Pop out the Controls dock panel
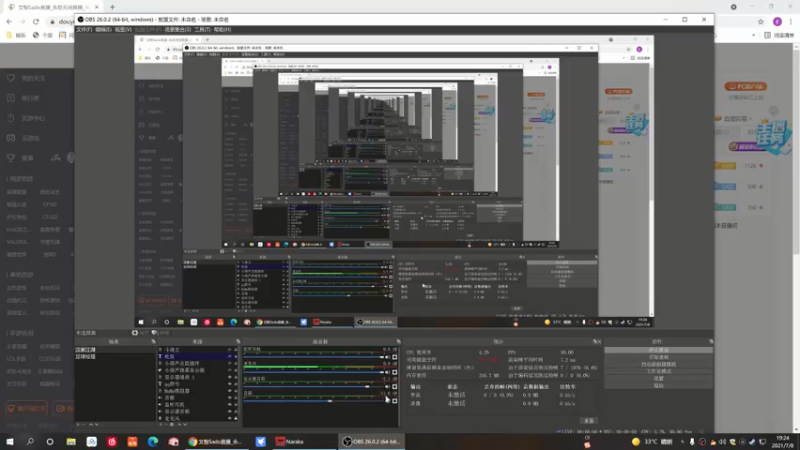800x450 pixels. (711, 341)
